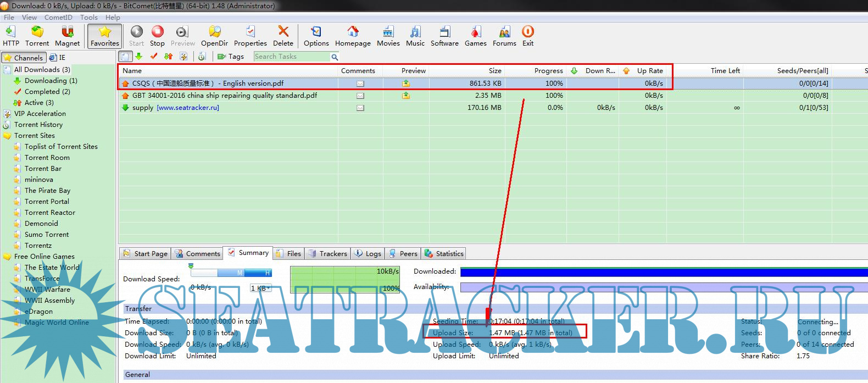The image size is (868, 383).
Task: Expand the Free Online Games folder
Action: click(7, 257)
